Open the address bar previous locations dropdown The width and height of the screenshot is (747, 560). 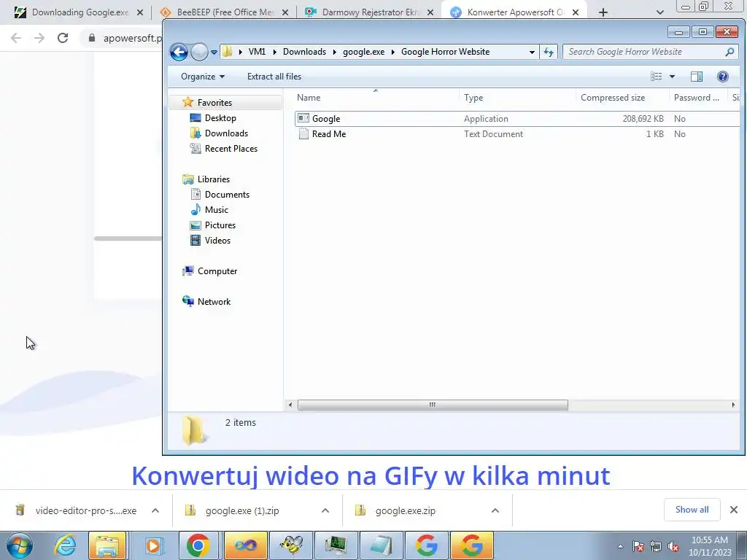click(x=532, y=52)
